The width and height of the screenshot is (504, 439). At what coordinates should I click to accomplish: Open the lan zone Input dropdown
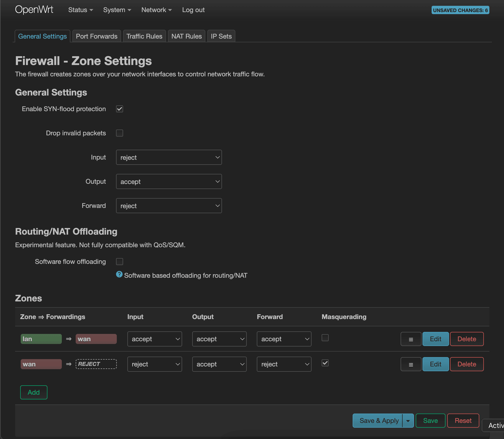(x=155, y=339)
